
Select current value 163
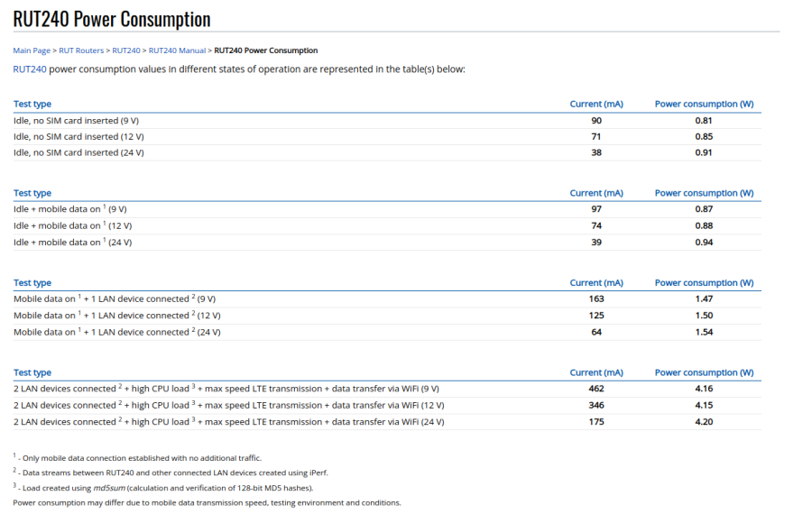click(x=596, y=298)
